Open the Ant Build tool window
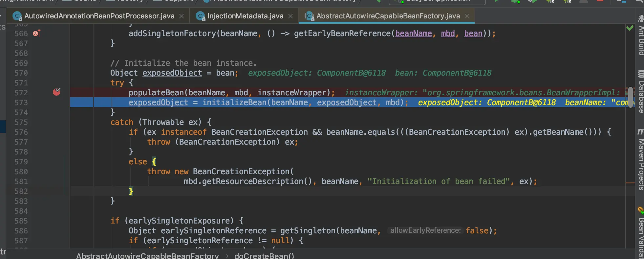Screen dimensions: 644x259 tap(641, 35)
